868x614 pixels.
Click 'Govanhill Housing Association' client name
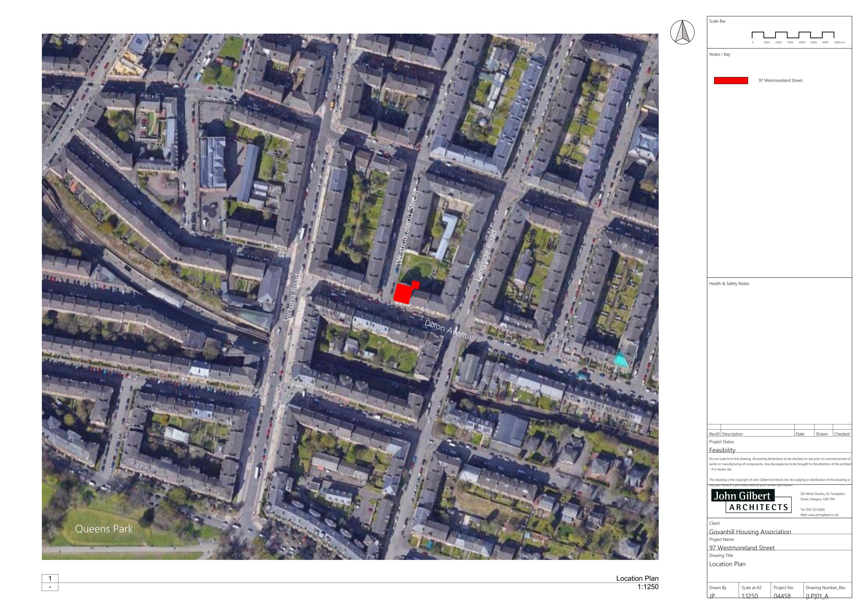click(750, 532)
